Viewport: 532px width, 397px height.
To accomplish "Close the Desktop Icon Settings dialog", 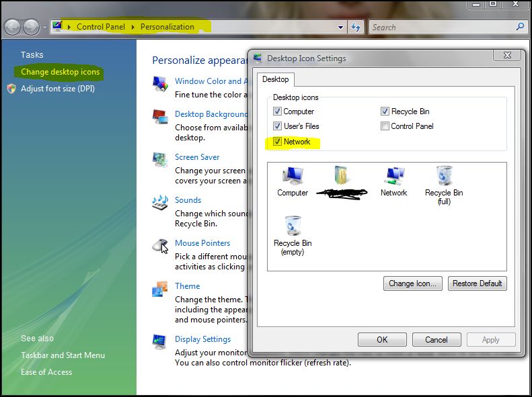I will 507,55.
